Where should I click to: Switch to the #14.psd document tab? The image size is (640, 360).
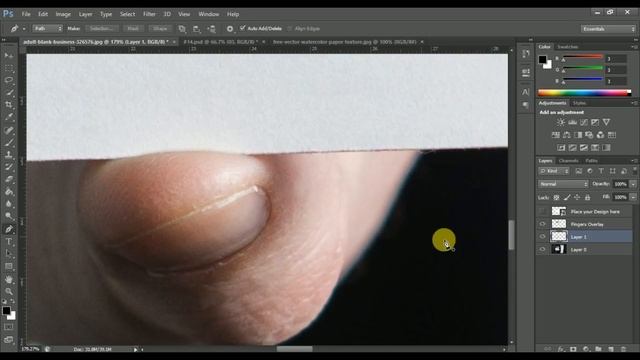click(220, 42)
